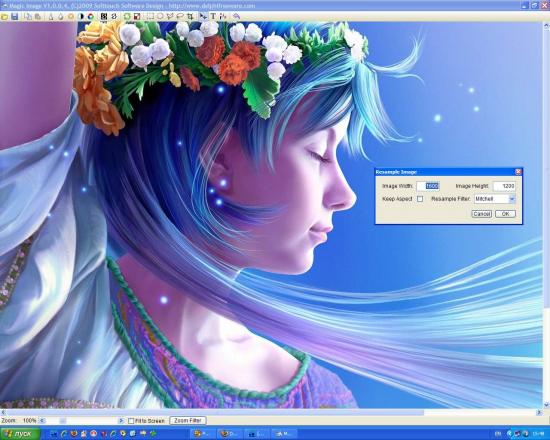The image size is (550, 440).
Task: Decrease zoom with slider left arrow
Action: 42,420
